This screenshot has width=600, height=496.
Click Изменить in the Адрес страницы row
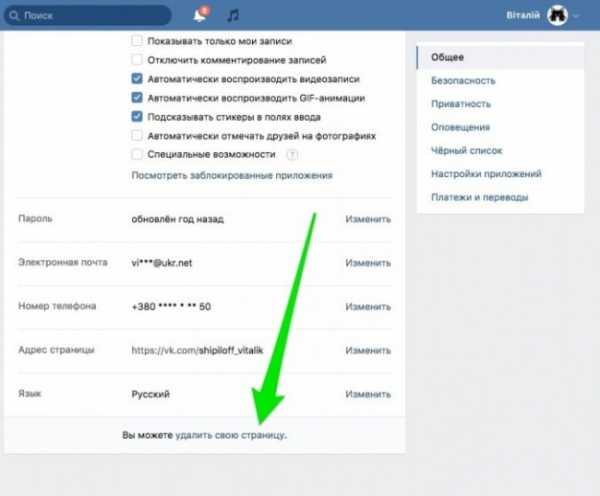[368, 350]
